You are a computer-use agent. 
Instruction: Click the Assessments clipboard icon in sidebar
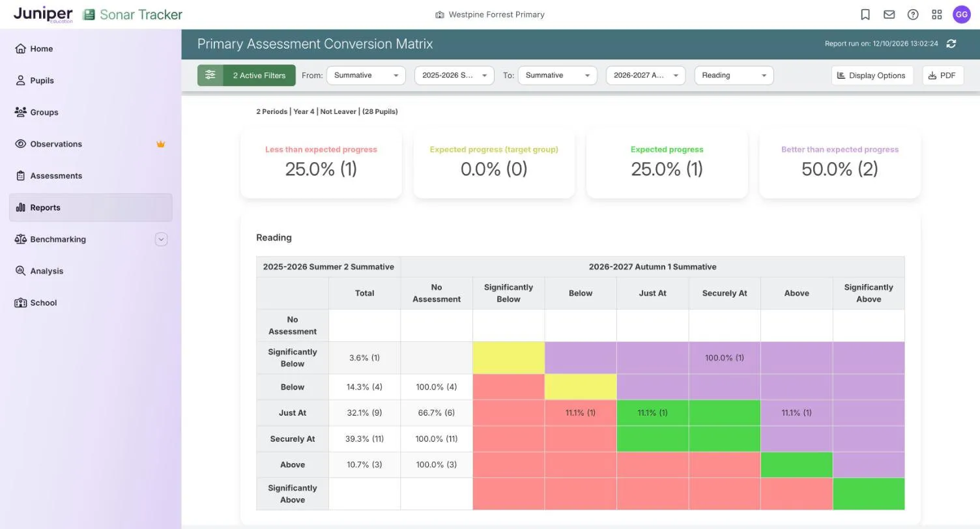click(20, 176)
